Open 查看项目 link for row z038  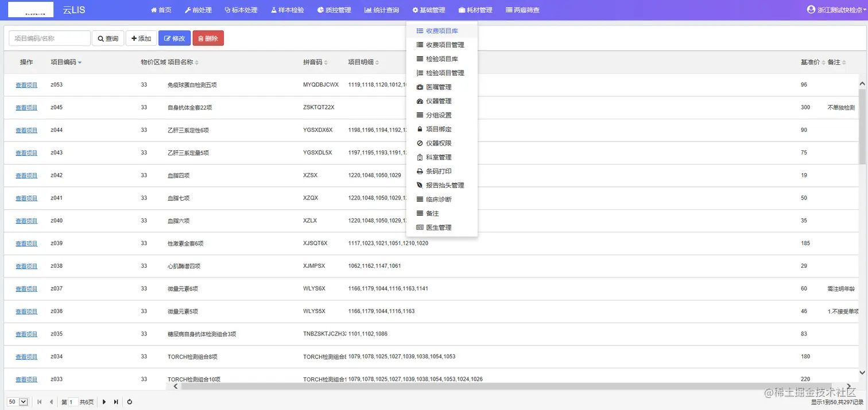pyautogui.click(x=26, y=266)
